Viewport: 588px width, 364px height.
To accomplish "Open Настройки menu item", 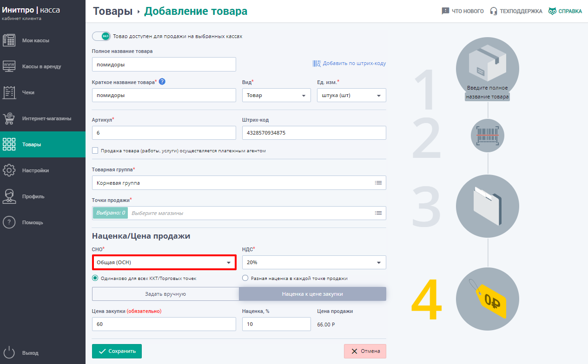I will [x=43, y=170].
